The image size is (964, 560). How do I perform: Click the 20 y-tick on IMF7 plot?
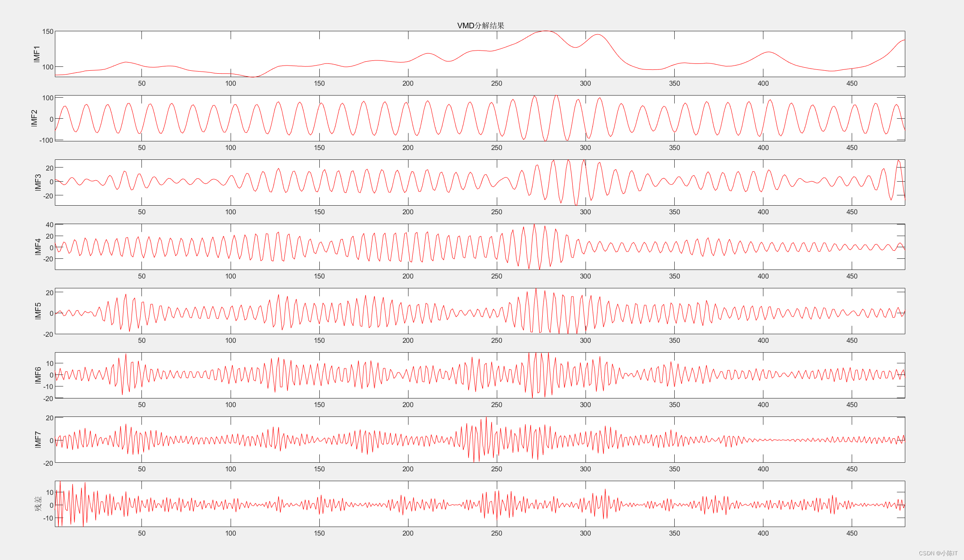coord(50,418)
